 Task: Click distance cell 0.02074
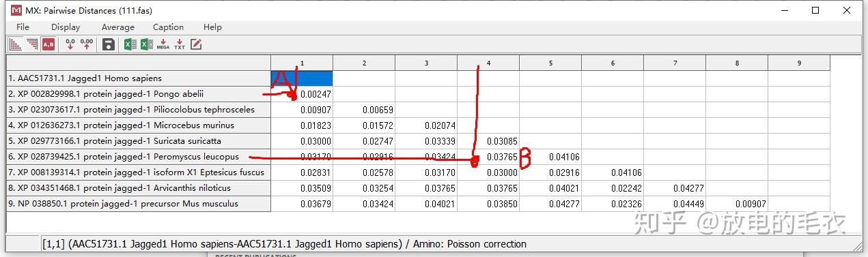426,125
